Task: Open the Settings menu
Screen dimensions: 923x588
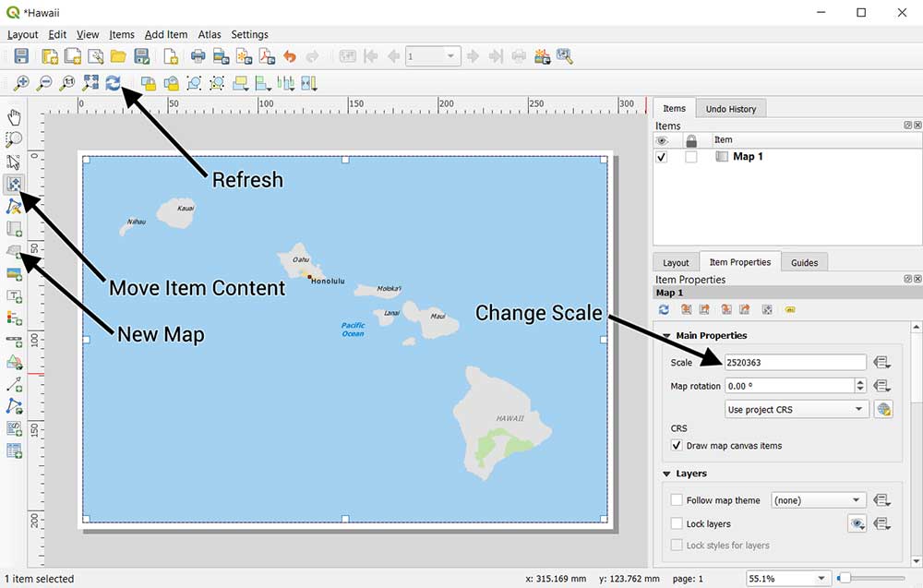Action: click(249, 35)
